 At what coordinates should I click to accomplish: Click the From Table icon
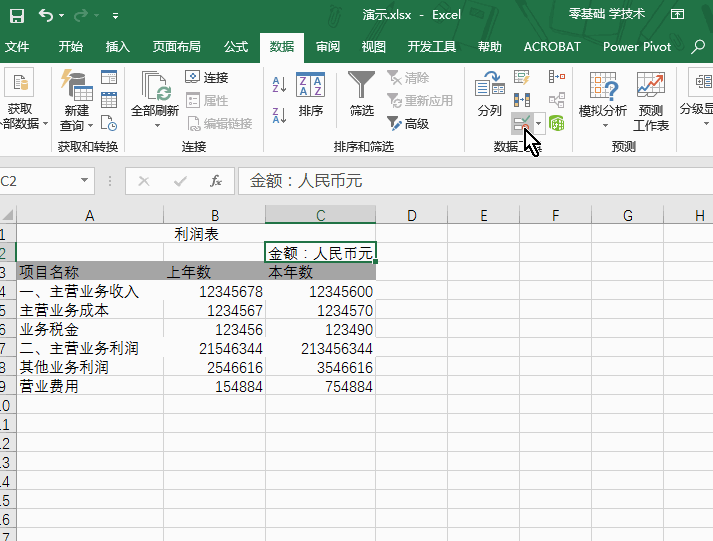[x=109, y=100]
